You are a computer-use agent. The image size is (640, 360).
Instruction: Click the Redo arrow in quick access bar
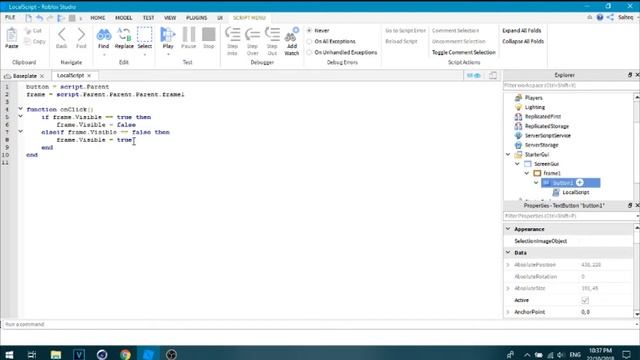click(50, 18)
